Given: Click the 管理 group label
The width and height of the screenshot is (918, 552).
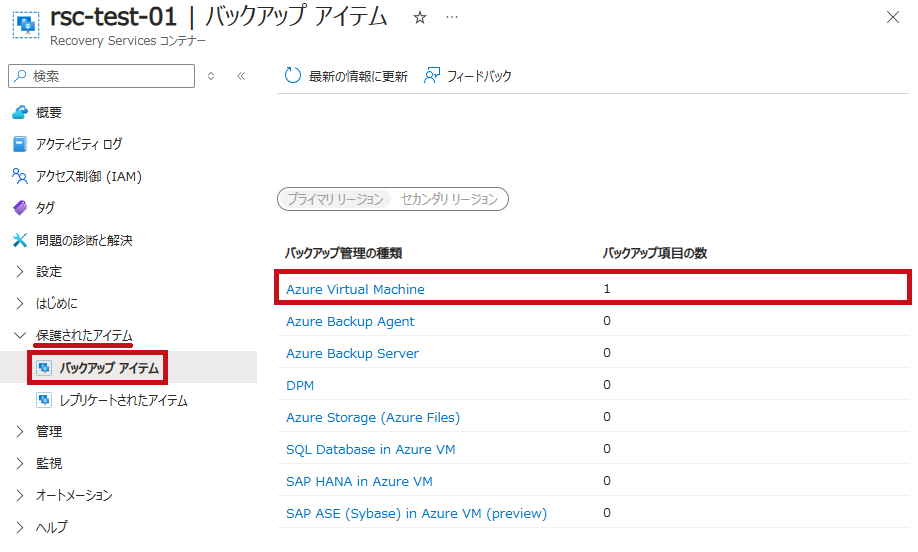Looking at the screenshot, I should (49, 431).
